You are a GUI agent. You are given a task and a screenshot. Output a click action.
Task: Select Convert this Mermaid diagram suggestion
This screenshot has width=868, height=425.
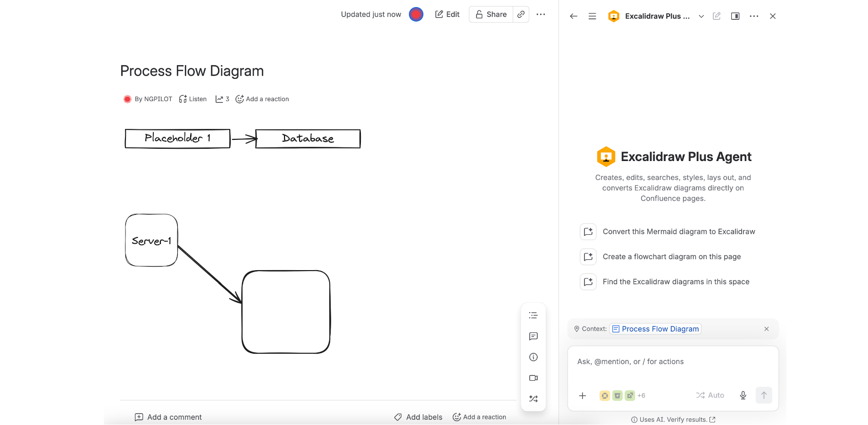pos(668,231)
